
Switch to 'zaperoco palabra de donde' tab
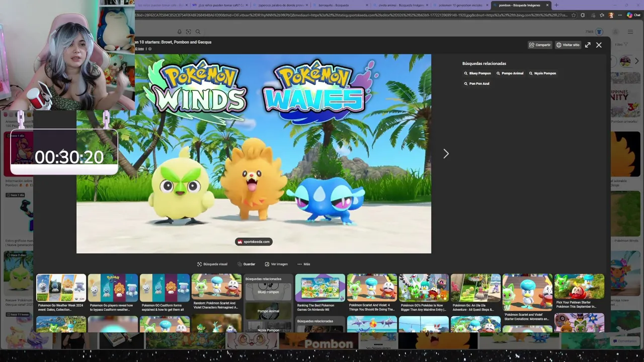(x=280, y=5)
